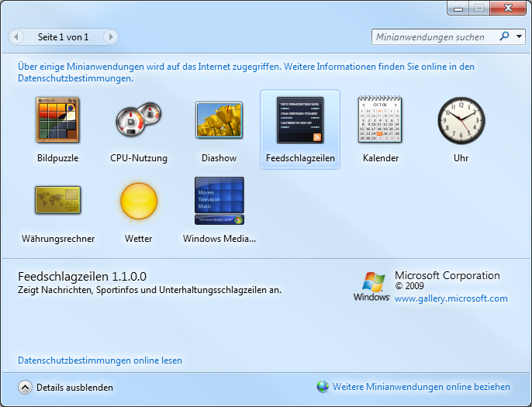
Task: Open the Datenschutzbestimmungen notice link at top
Action: 246,72
